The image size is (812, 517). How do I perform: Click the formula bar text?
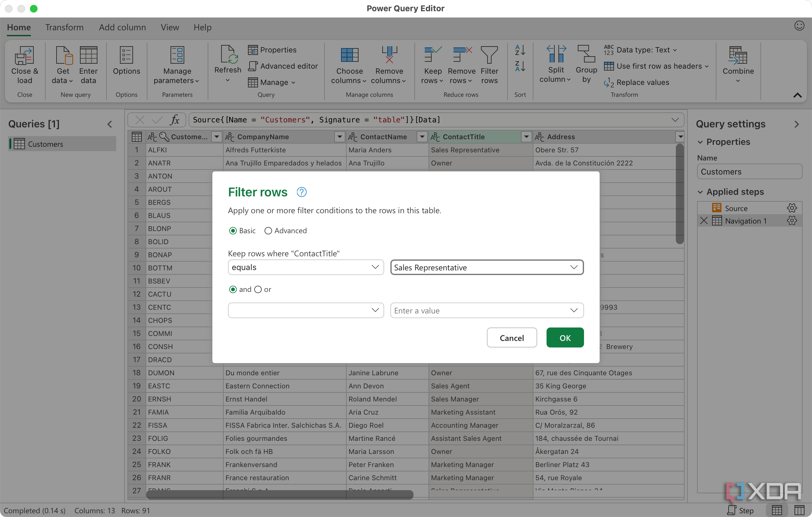(x=316, y=120)
